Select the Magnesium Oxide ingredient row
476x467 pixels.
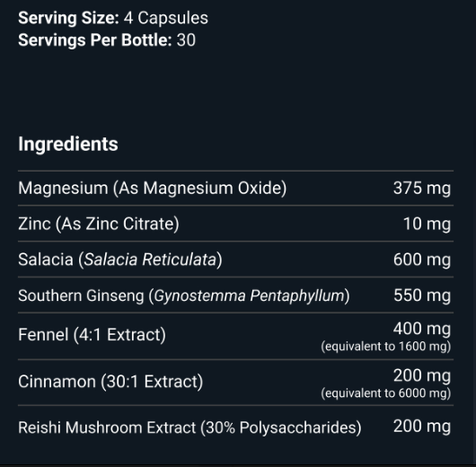pos(235,189)
